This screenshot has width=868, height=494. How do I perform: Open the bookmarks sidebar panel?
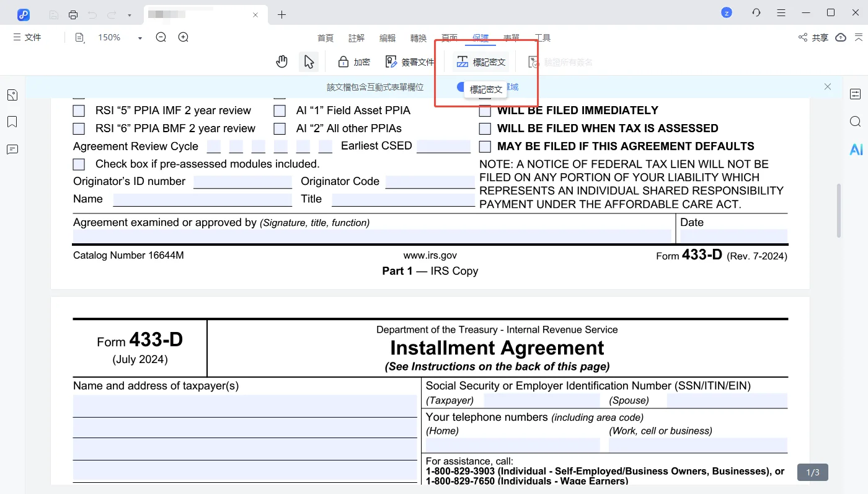(12, 122)
